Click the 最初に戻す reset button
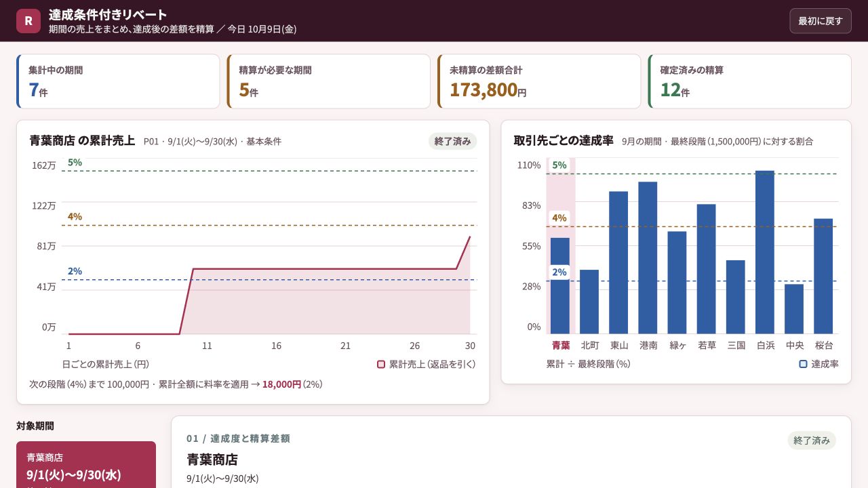Image resolution: width=868 pixels, height=488 pixels. click(x=820, y=21)
